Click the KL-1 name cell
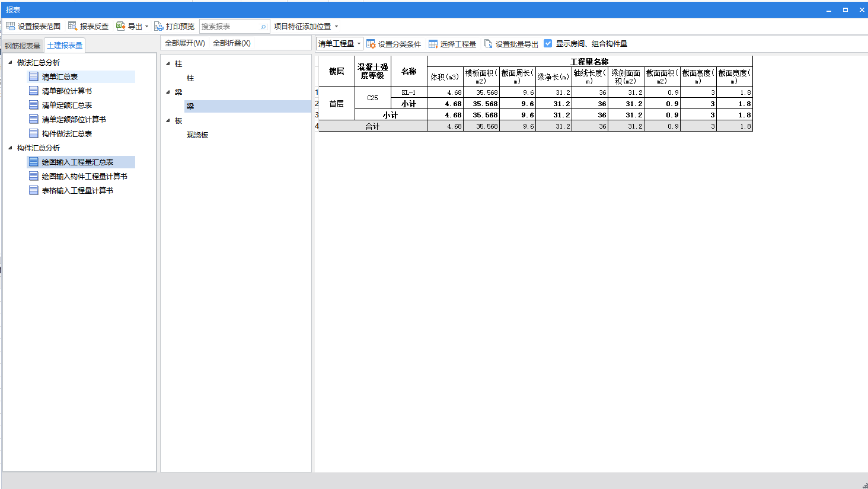 409,92
